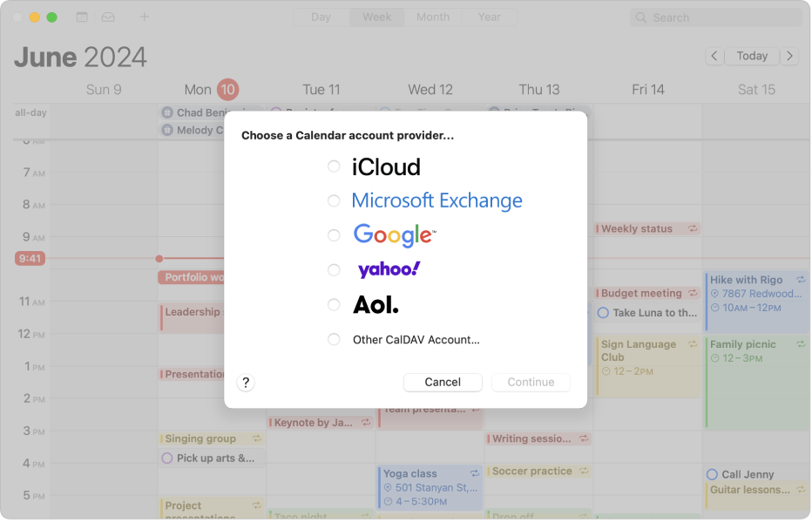
Task: Switch to the Month view tab
Action: coord(432,17)
